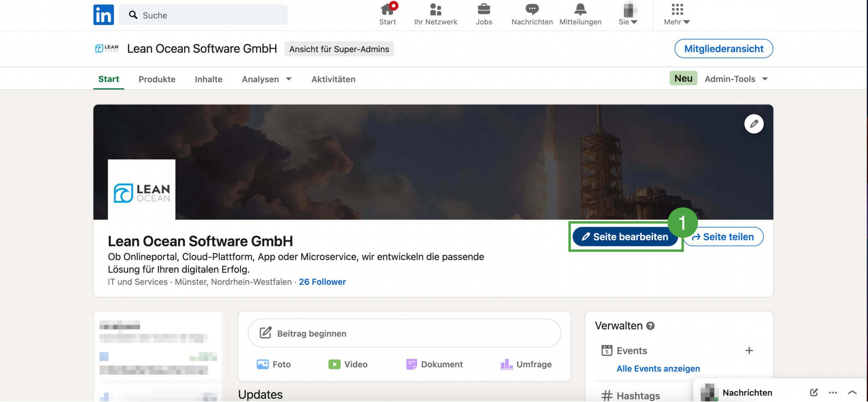Expand the Nachrichten chat panel chevron
This screenshot has width=868, height=402.
pyautogui.click(x=852, y=392)
